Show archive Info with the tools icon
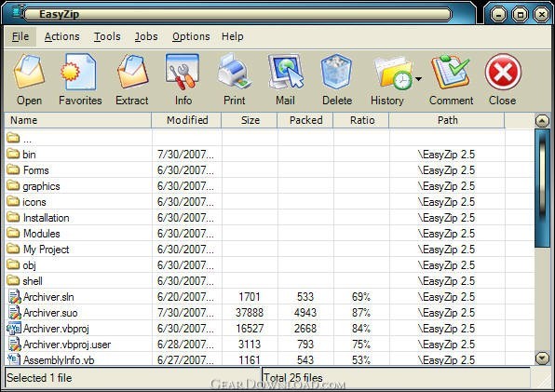The image size is (555, 392). click(183, 72)
